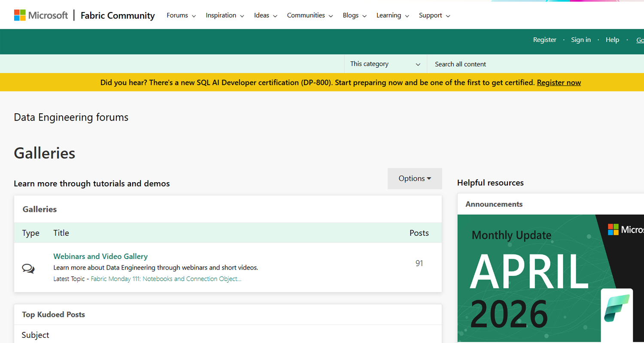Expand the Blogs menu
Image resolution: width=644 pixels, height=343 pixels.
355,15
